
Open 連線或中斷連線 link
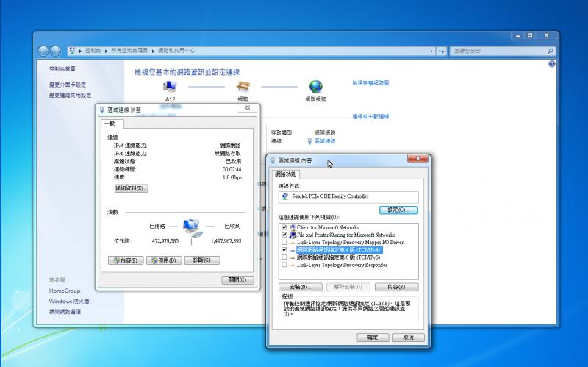370,116
